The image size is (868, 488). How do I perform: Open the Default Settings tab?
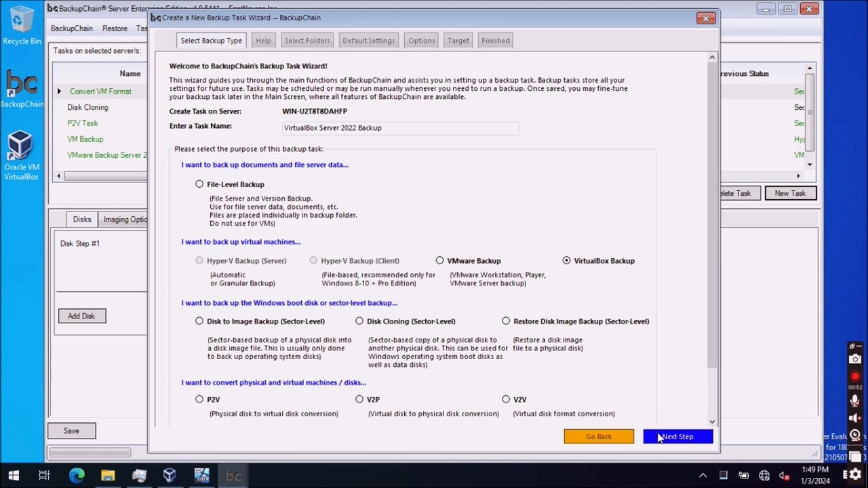click(x=368, y=41)
